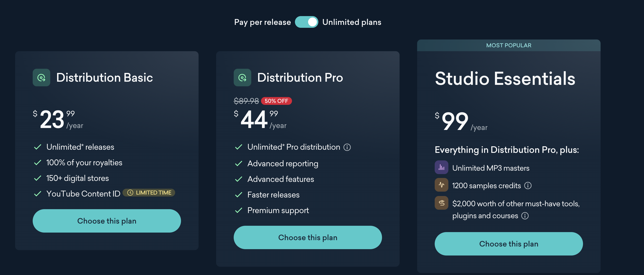Screen dimensions: 644x275
Task: Click the must-have tools plugins icon
Action: 441,203
